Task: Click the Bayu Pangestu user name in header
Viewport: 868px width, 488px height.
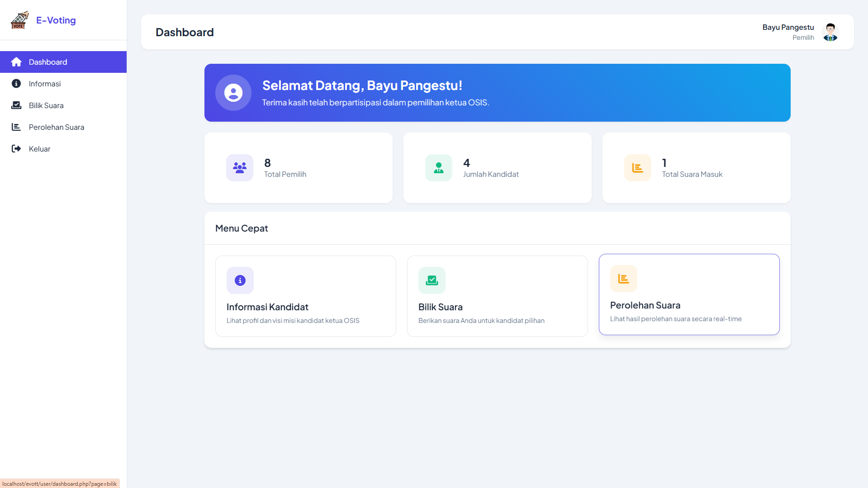Action: click(788, 27)
